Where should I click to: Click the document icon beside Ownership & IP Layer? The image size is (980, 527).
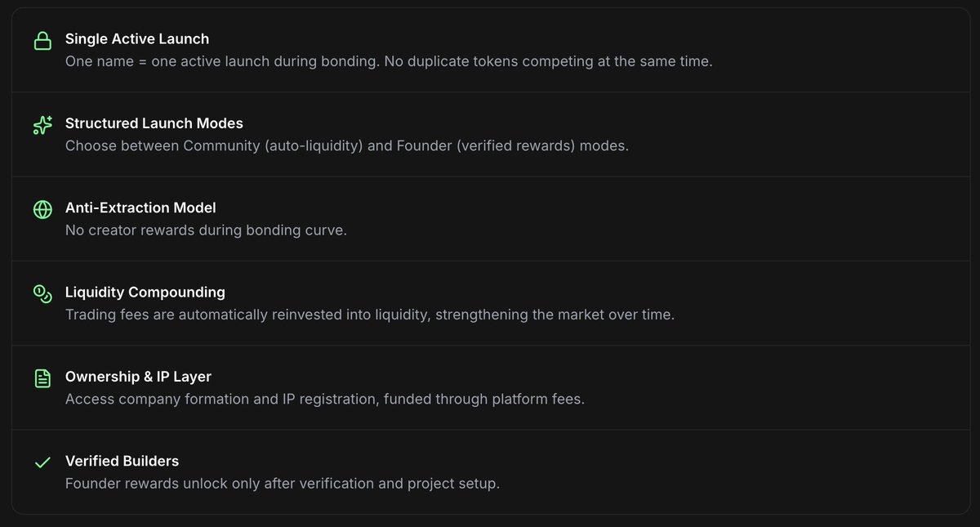click(x=42, y=378)
